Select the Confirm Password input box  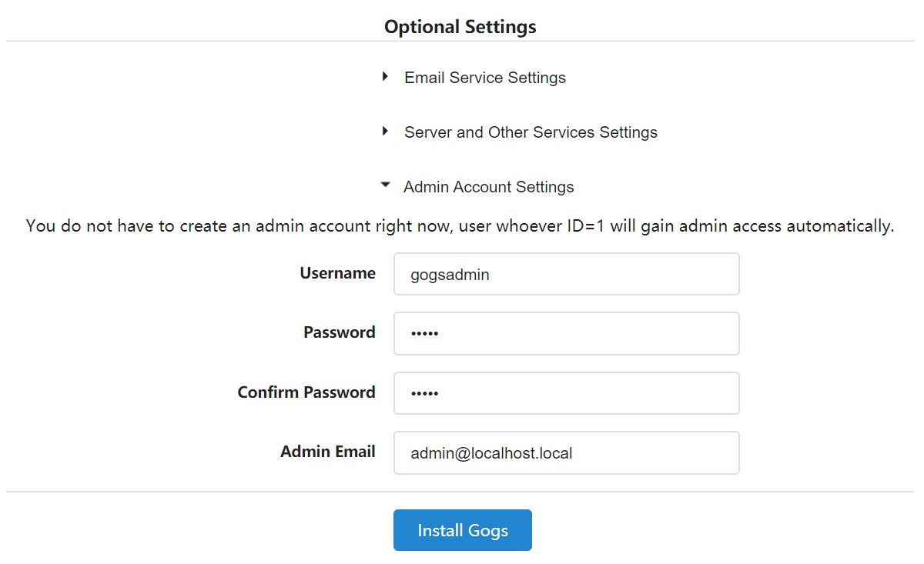[x=566, y=393]
